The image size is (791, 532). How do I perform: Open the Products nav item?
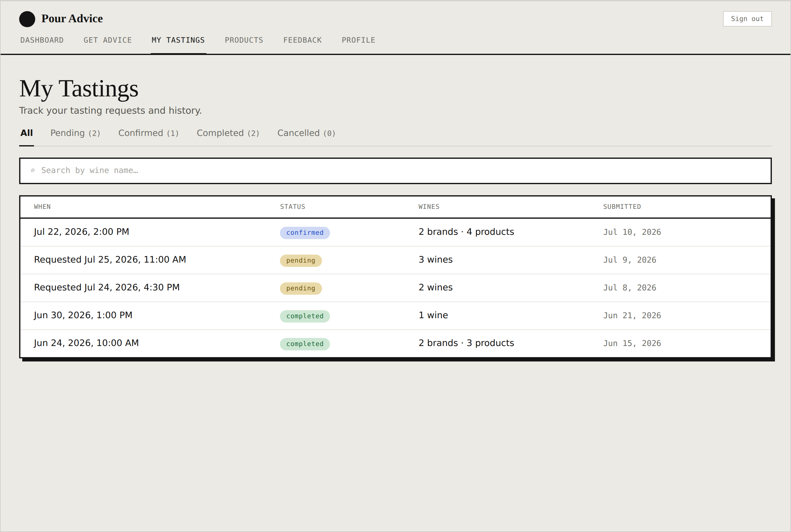pos(244,40)
